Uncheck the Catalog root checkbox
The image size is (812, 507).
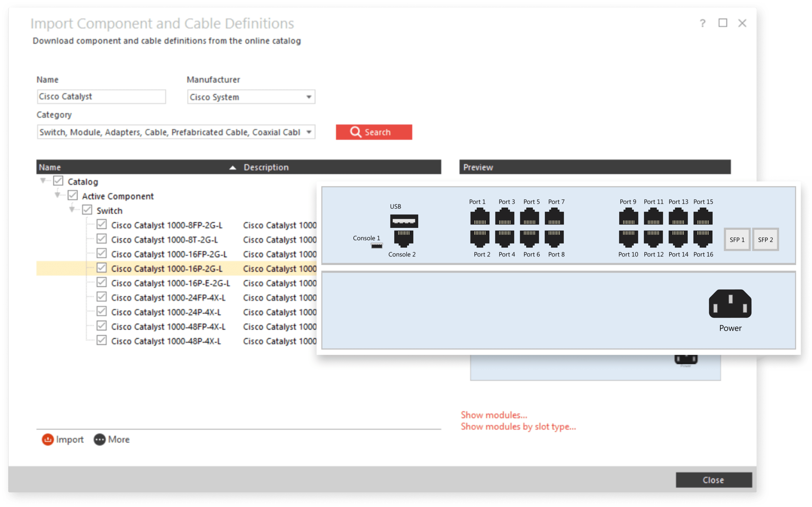coord(58,181)
